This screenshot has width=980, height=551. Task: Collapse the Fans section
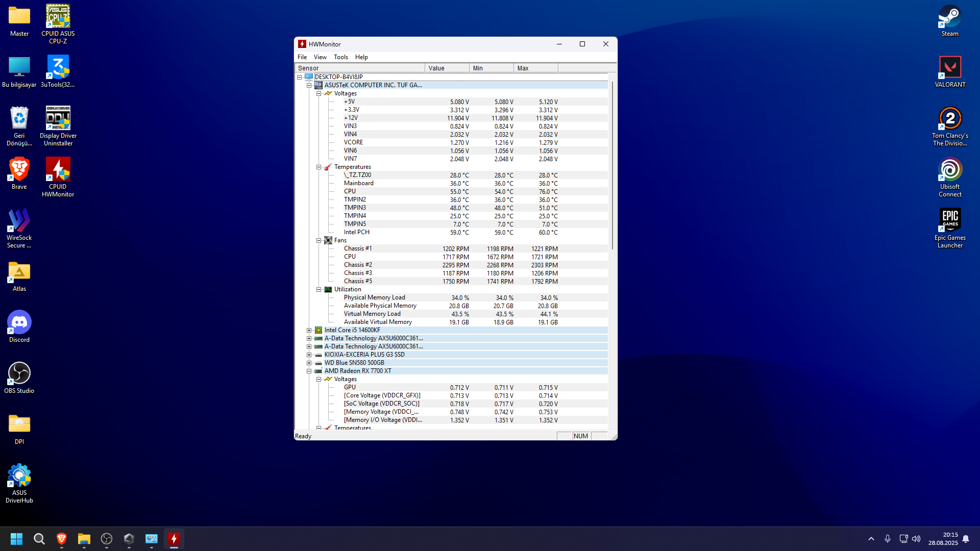319,240
